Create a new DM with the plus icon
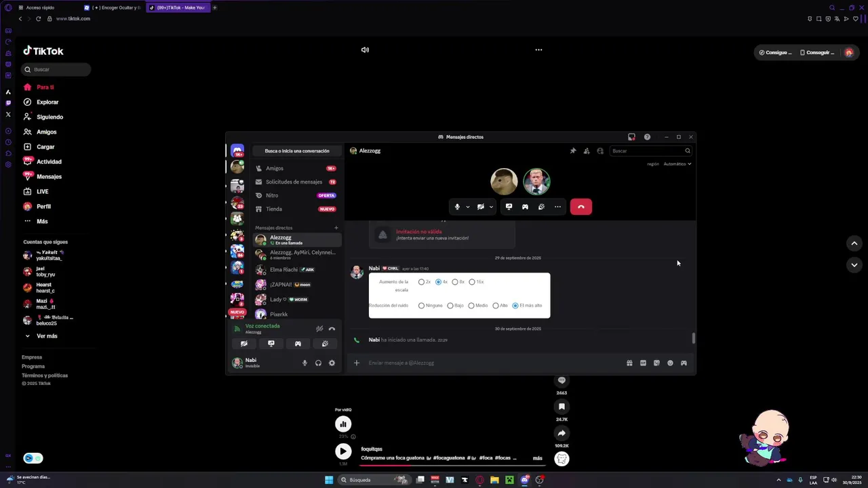This screenshot has height=488, width=868. pos(336,228)
